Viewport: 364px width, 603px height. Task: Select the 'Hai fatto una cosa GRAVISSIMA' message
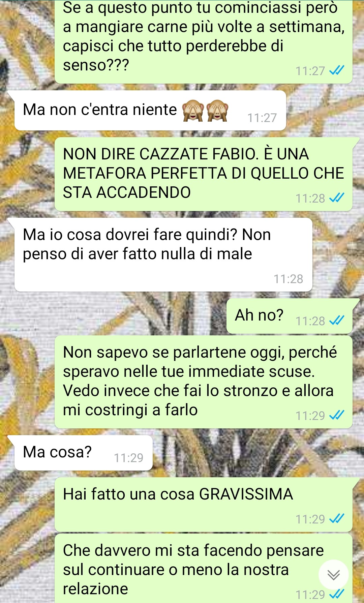(204, 505)
